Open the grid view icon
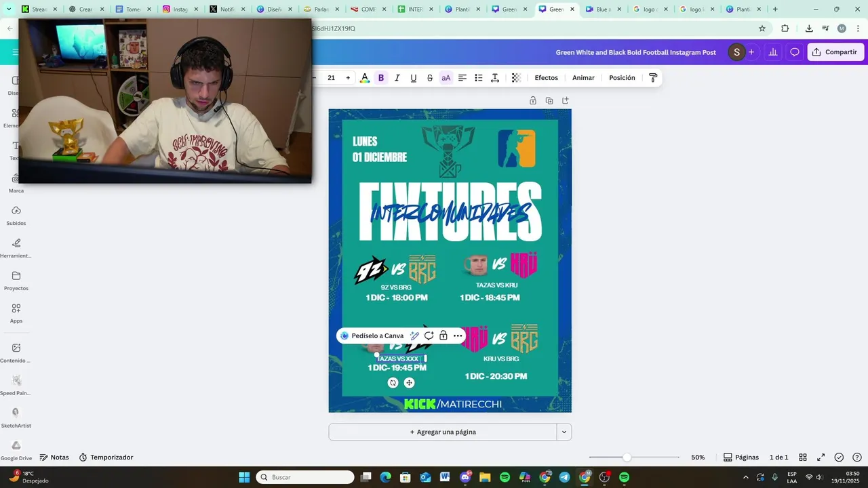868x488 pixels. click(803, 457)
